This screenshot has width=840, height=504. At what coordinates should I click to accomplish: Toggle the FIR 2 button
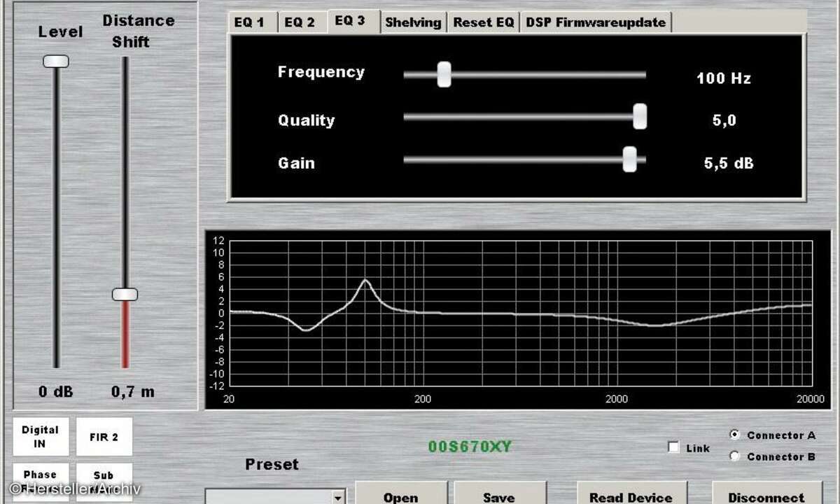point(104,437)
